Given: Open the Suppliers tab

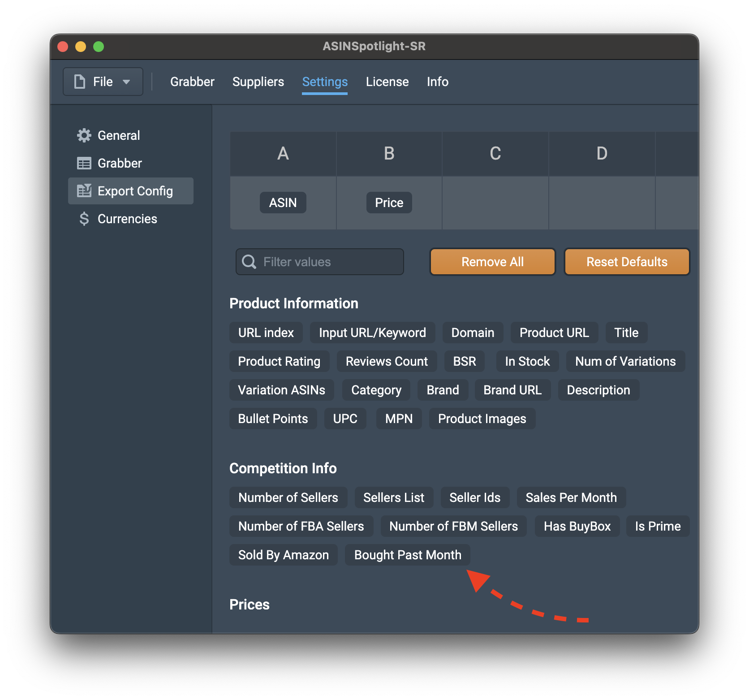Looking at the screenshot, I should coord(258,82).
